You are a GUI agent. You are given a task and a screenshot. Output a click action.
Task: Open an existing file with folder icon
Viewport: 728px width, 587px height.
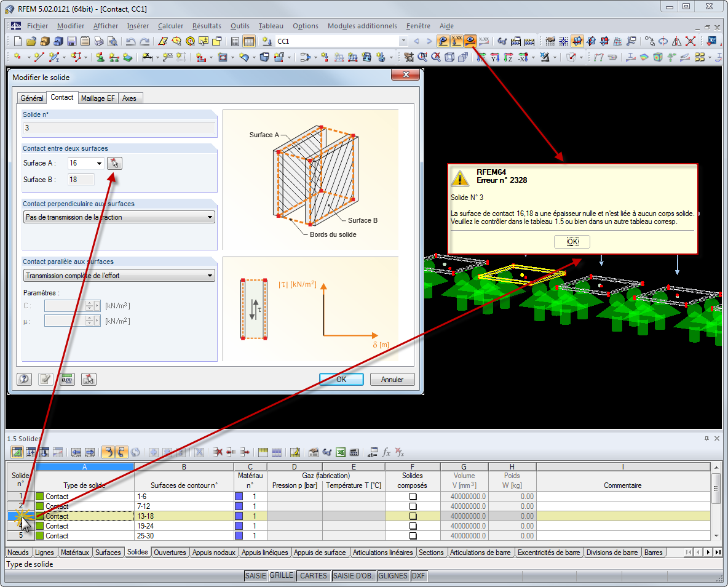click(31, 41)
